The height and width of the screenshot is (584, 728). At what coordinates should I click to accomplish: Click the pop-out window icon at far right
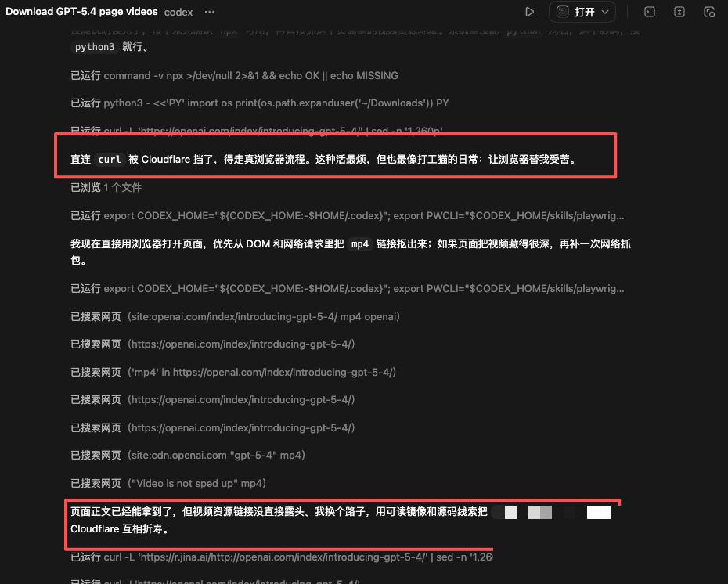tap(709, 12)
